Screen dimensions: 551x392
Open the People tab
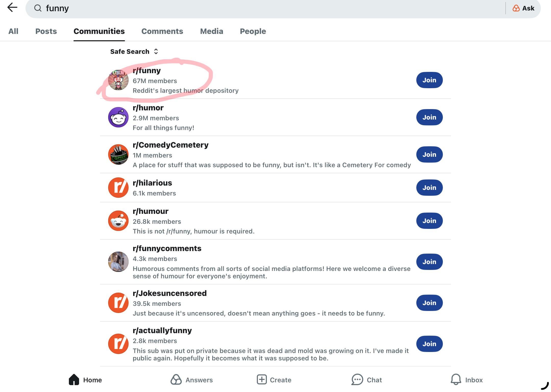[x=253, y=31]
